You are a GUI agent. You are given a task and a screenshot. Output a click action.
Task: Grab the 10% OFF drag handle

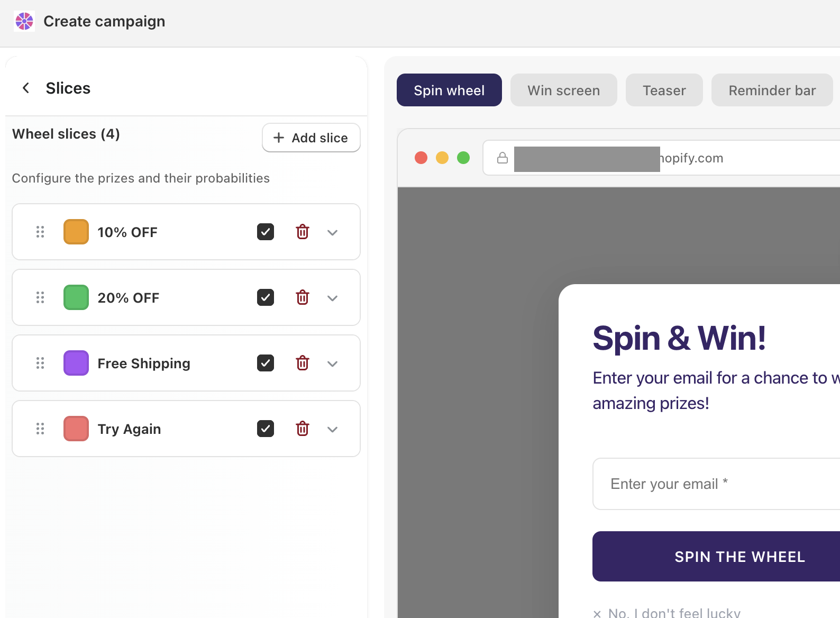pos(40,232)
